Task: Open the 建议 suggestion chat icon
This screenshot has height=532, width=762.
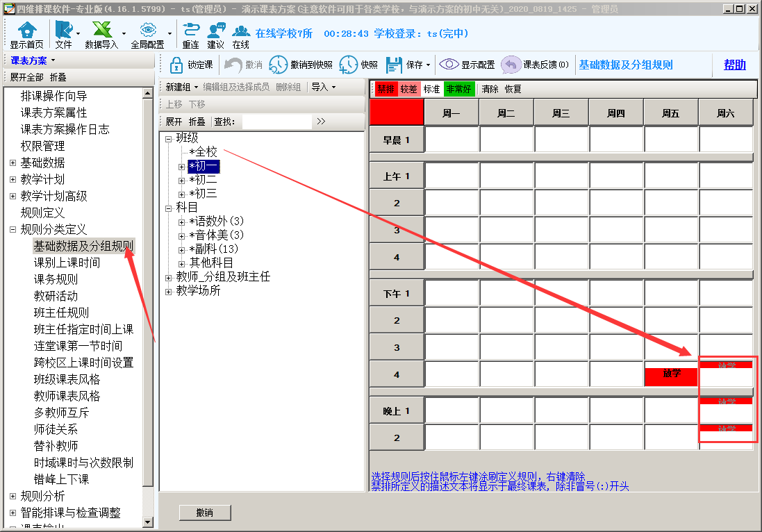Action: (x=216, y=30)
